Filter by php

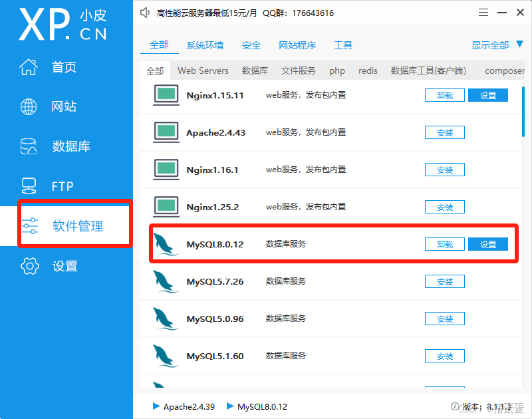coord(337,71)
